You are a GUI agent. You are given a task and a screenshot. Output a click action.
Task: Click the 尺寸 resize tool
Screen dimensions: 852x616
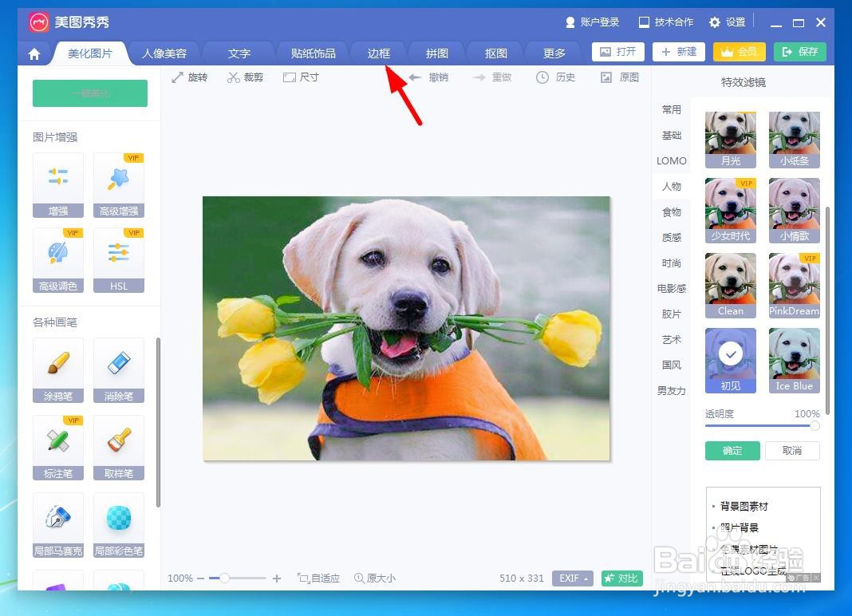coord(301,77)
